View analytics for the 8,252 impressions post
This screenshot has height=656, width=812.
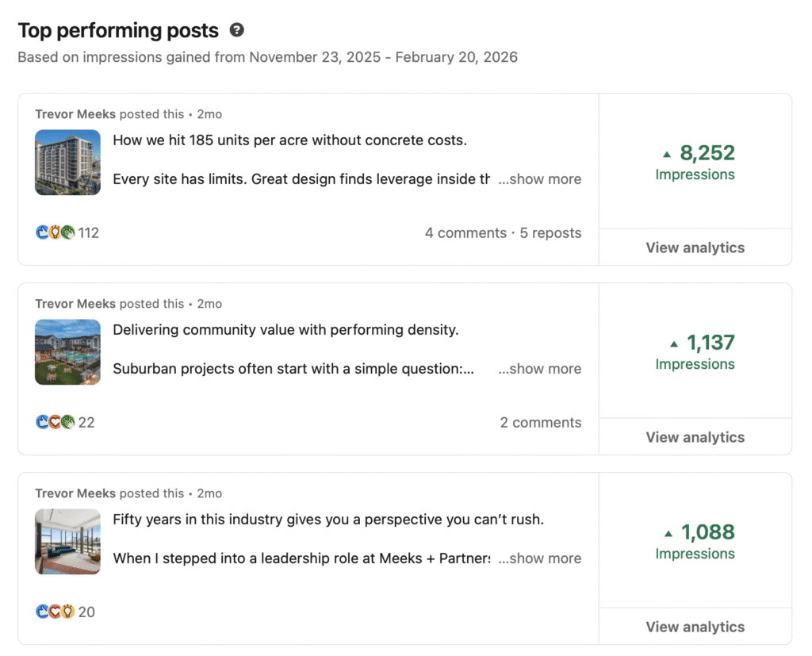(695, 248)
